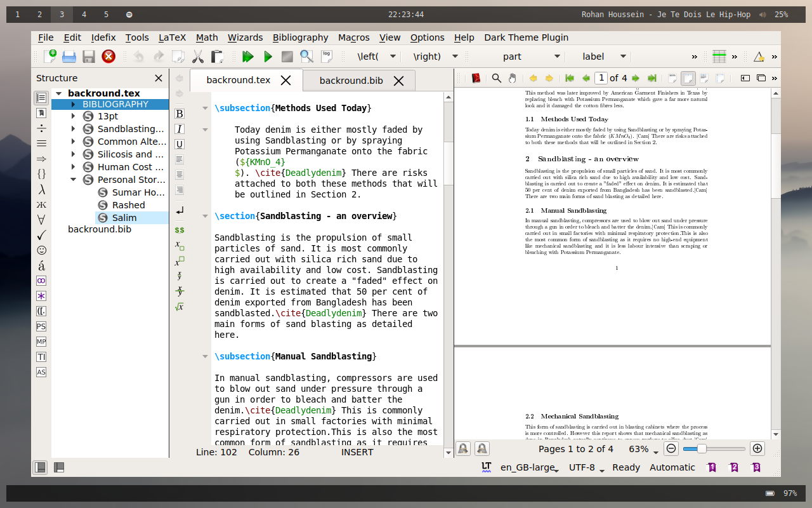Insert underline with the U icon
This screenshot has width=812, height=508.
(180, 144)
